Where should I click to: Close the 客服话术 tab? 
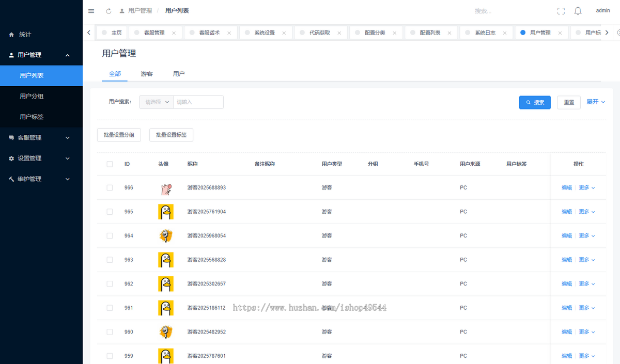(229, 33)
